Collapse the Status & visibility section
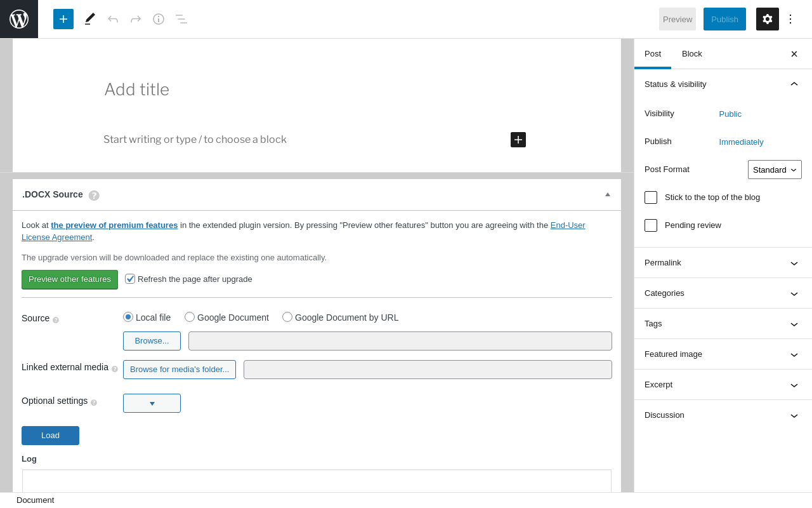The height and width of the screenshot is (508, 812). (723, 84)
